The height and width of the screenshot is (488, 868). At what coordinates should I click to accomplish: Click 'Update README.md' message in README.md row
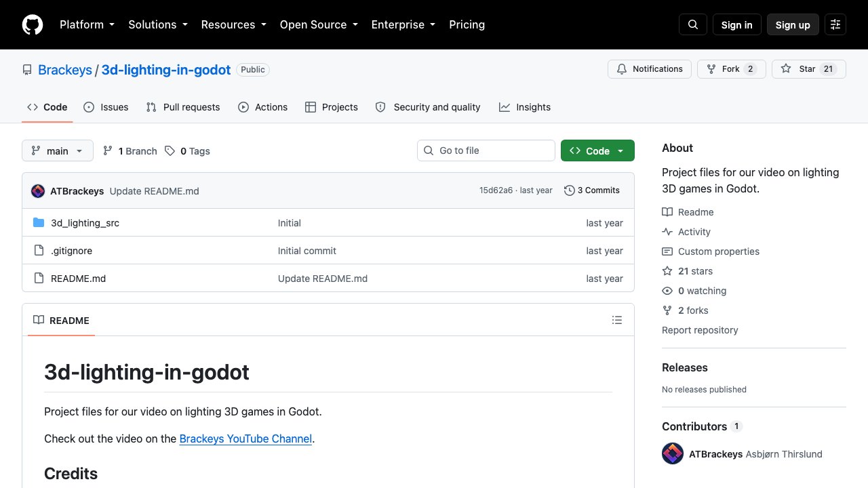coord(323,279)
